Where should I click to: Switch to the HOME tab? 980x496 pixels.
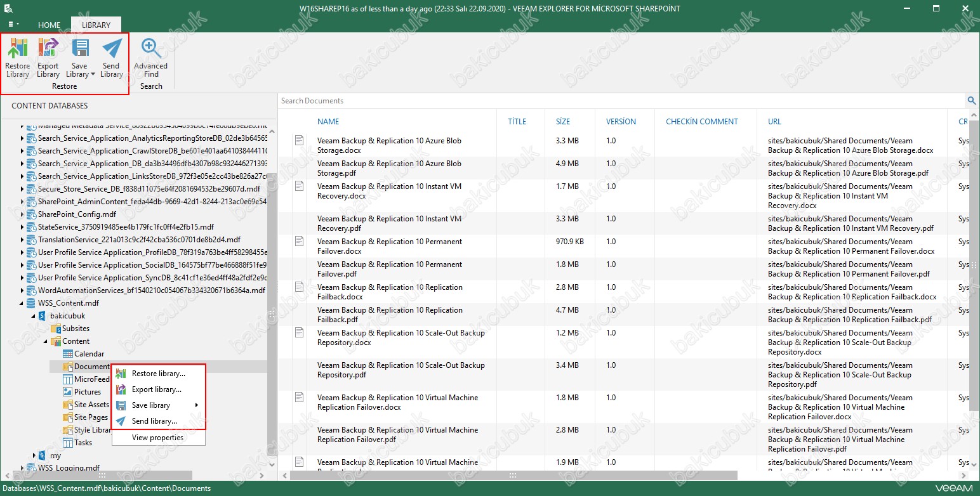point(49,25)
